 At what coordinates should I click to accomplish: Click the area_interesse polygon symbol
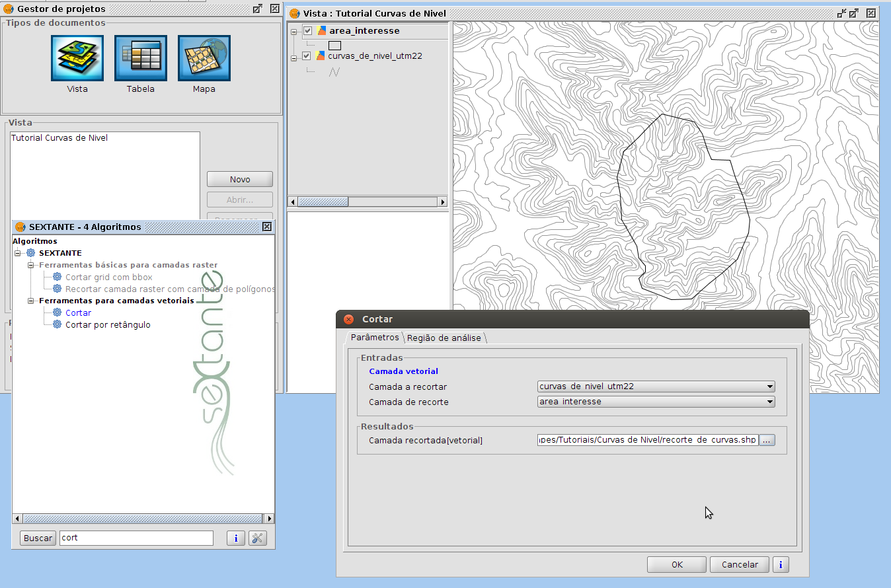[335, 46]
